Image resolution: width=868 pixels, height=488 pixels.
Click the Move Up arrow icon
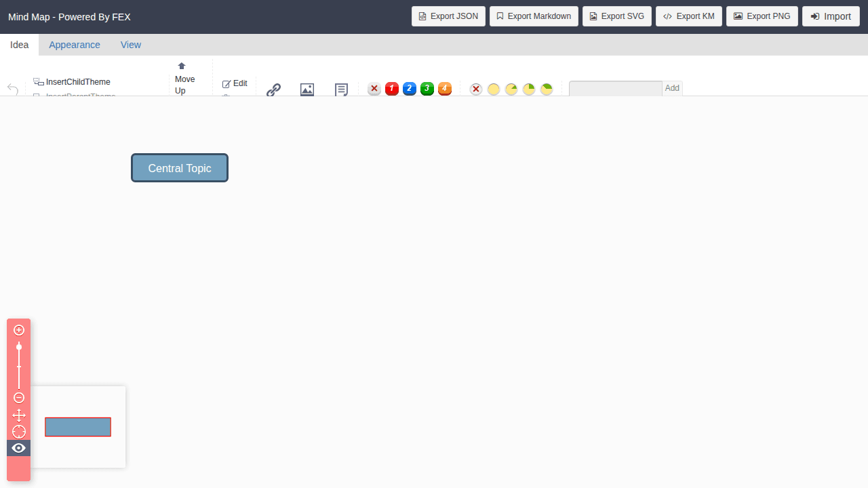pos(182,66)
